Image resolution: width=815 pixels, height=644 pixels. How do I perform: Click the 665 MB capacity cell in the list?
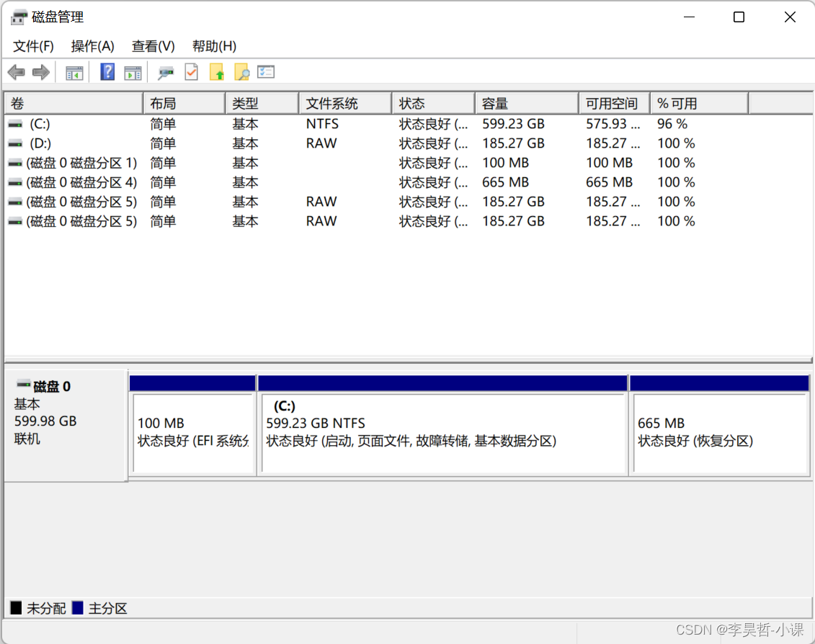point(505,182)
